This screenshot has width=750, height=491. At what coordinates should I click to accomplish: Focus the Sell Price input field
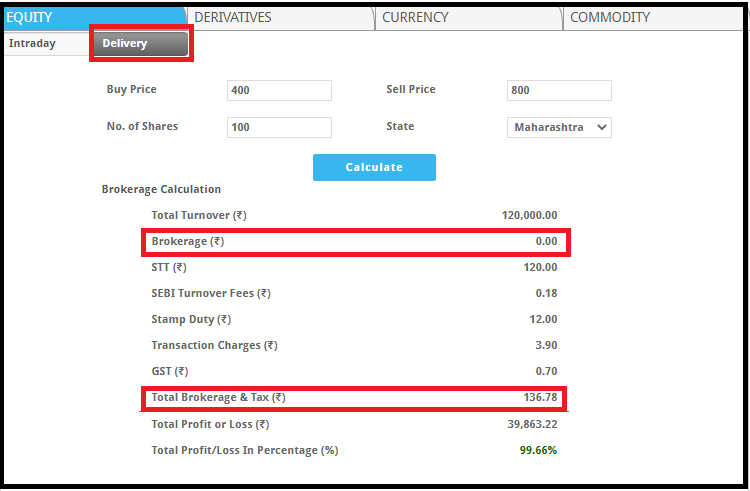(x=559, y=90)
